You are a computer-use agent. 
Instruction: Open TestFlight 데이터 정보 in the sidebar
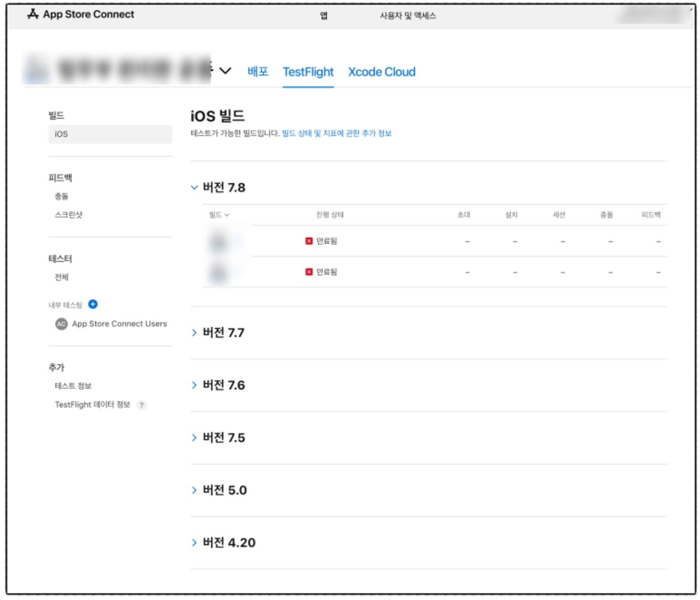pyautogui.click(x=92, y=405)
